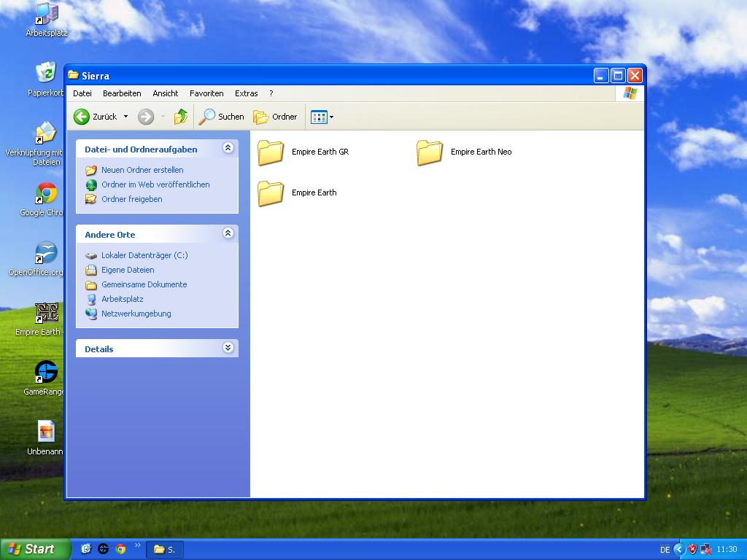Screen dimensions: 747x560
Task: Open the Extras menu
Action: click(x=246, y=93)
